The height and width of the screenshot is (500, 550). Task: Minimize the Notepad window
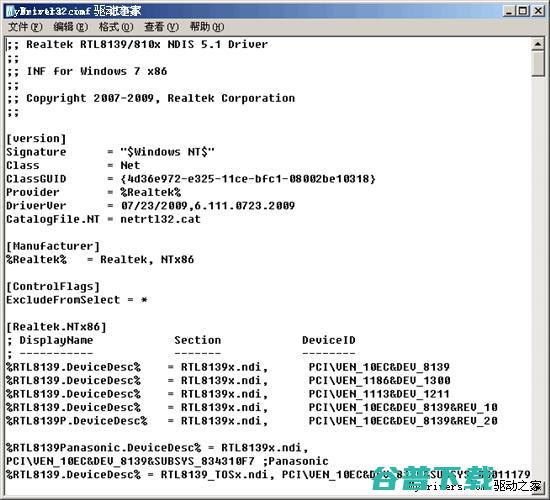509,11
